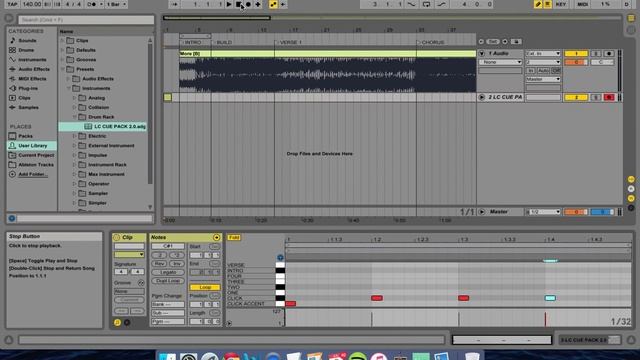Toggle the Loop switch in transport
Viewport: 640px width, 360px height.
pos(426,4)
